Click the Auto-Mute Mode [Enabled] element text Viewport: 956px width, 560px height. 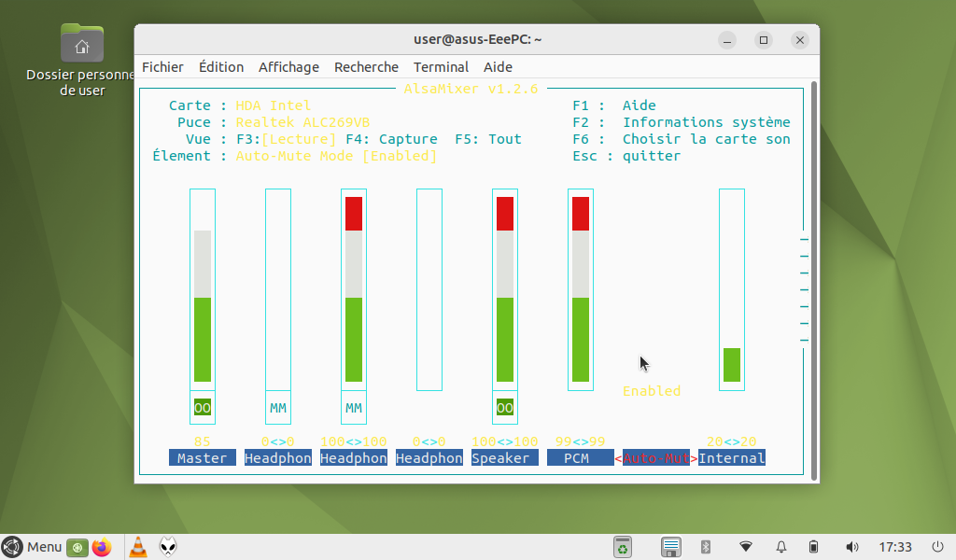(x=336, y=156)
